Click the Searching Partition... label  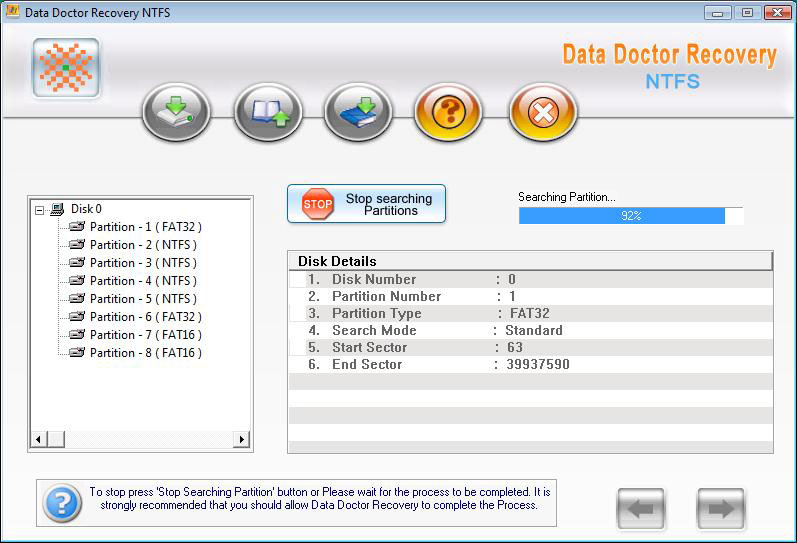567,197
